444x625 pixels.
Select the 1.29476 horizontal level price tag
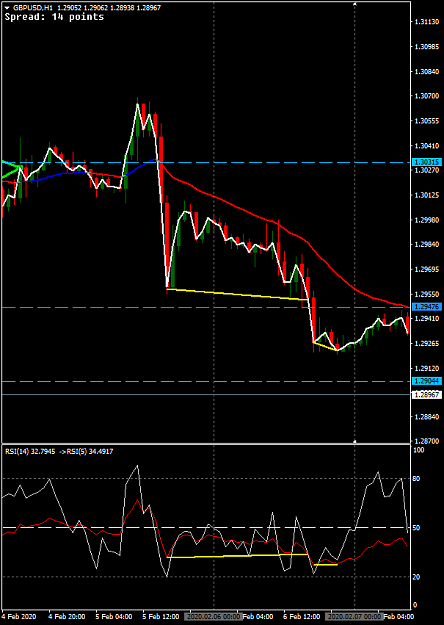[426, 307]
